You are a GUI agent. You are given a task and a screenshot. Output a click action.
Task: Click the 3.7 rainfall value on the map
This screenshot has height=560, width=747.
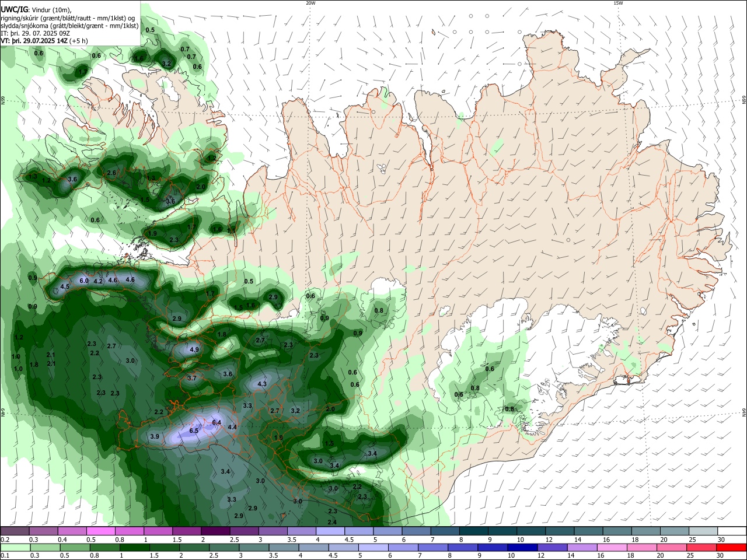tap(192, 379)
